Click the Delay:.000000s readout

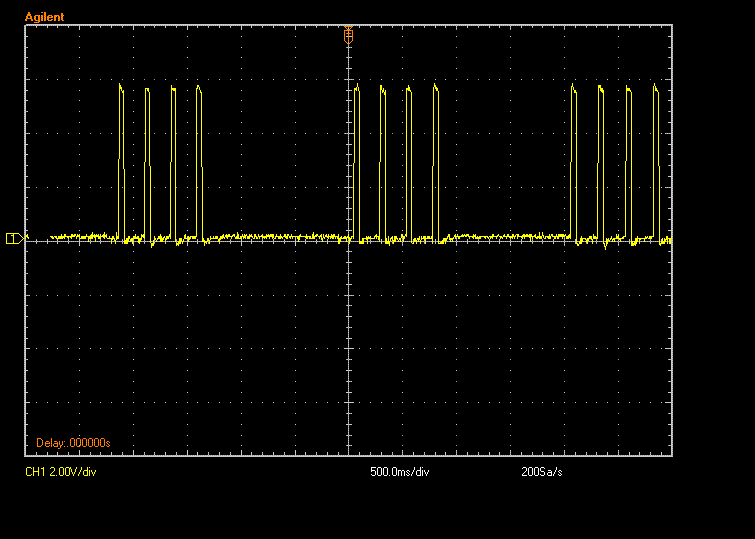click(x=73, y=443)
